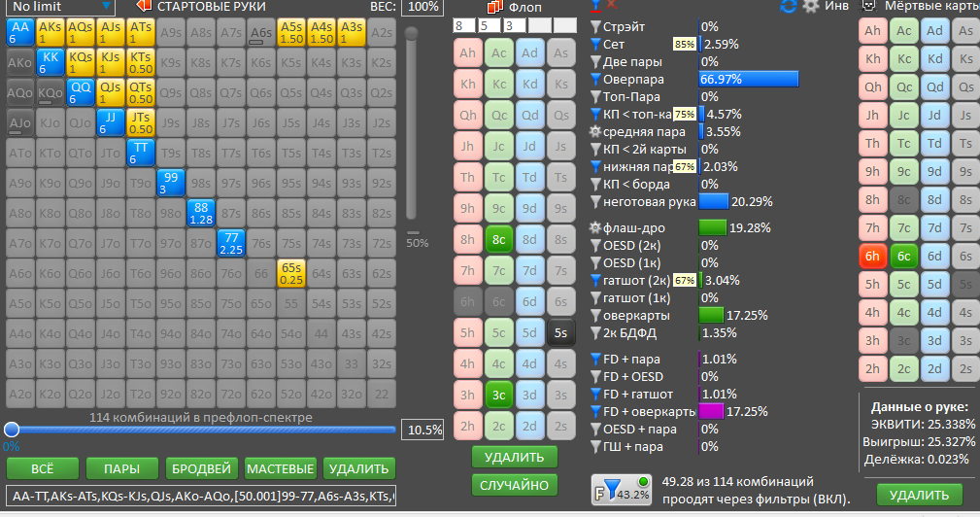Click ВСЁ to select all hands
The image size is (980, 517).
click(43, 468)
